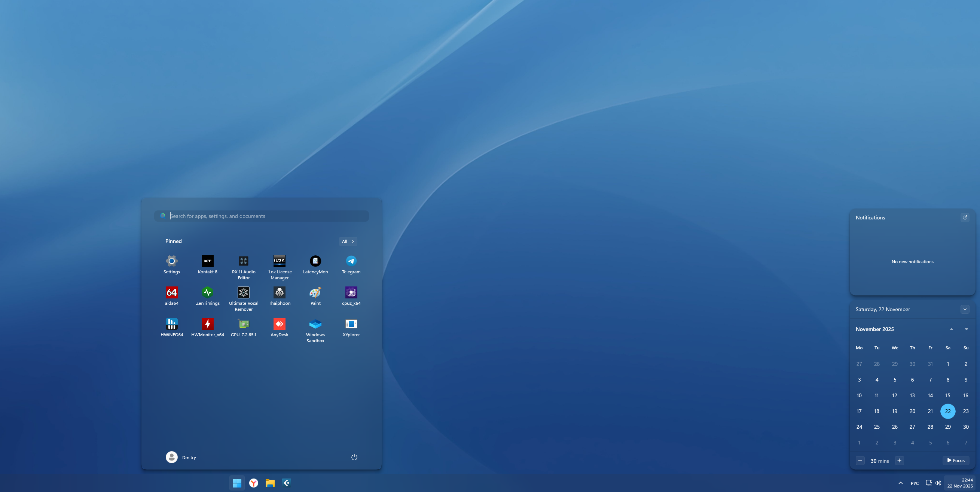Launch aida64 application
Screen dimensions: 980x492
(172, 292)
